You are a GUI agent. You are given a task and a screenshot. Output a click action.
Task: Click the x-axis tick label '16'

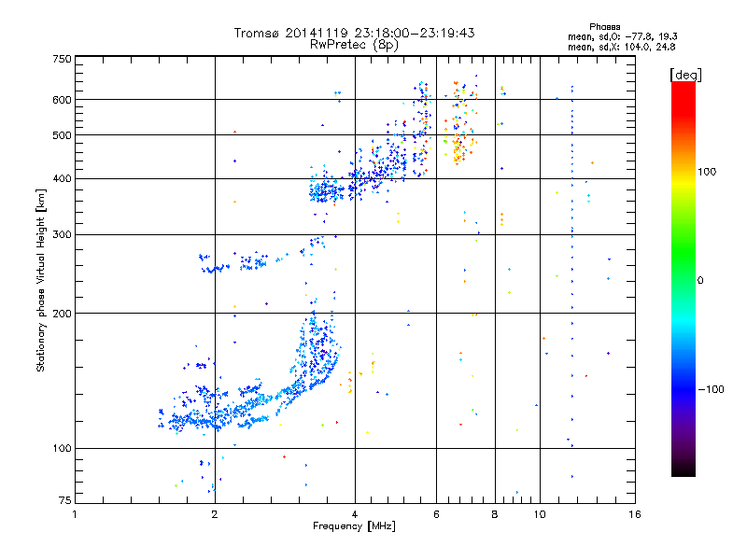(x=635, y=514)
